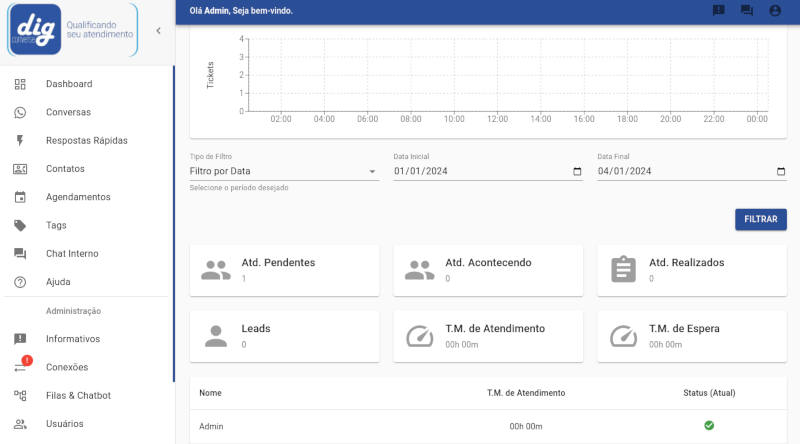The width and height of the screenshot is (800, 444).
Task: Open the Filas & Chatbot menu label
Action: (78, 396)
